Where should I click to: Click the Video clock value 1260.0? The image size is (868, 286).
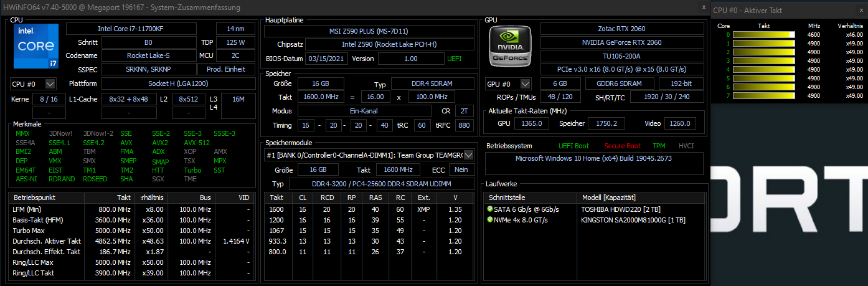tap(680, 123)
